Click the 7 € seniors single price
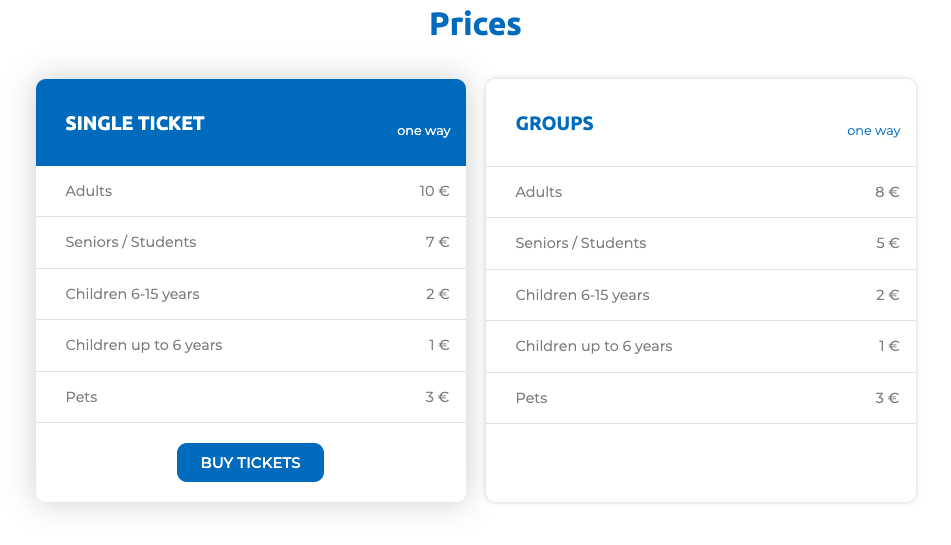Screen dimensions: 951x545 point(437,242)
